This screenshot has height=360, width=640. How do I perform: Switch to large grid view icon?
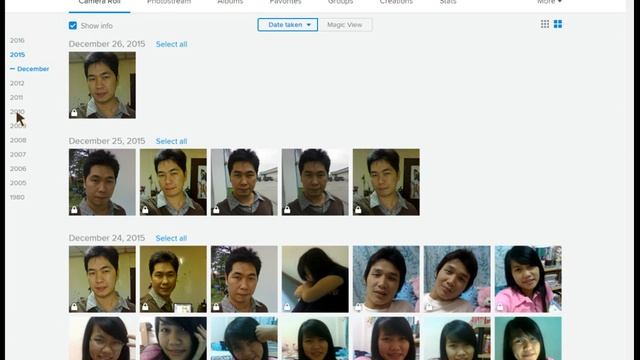click(x=558, y=24)
